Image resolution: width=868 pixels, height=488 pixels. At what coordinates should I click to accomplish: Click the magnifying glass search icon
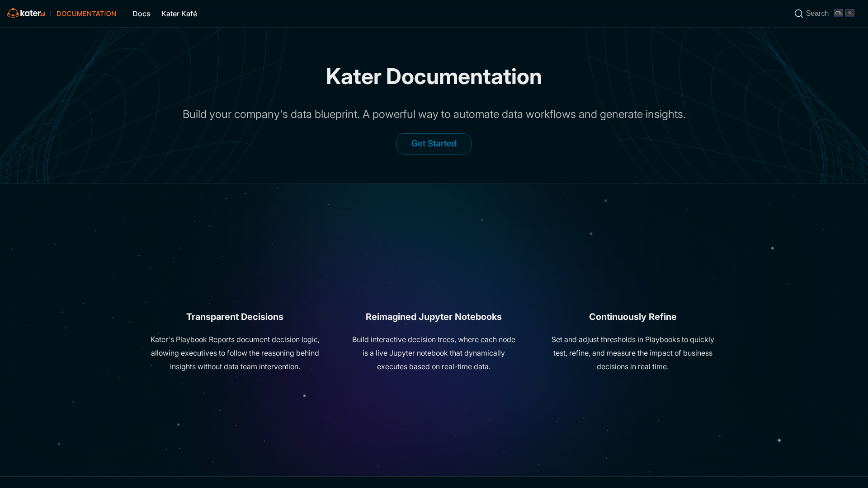pos(799,14)
